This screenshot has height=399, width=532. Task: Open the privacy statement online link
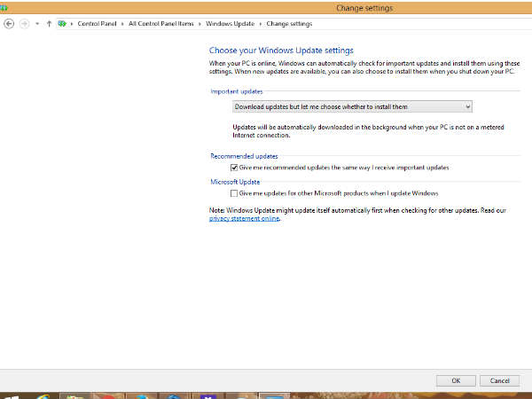[244, 218]
